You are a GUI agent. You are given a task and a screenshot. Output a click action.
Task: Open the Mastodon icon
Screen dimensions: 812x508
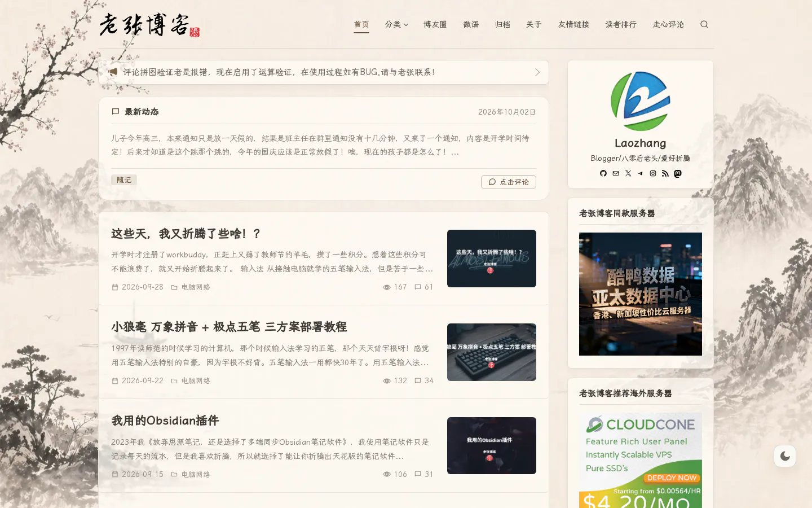click(x=678, y=173)
